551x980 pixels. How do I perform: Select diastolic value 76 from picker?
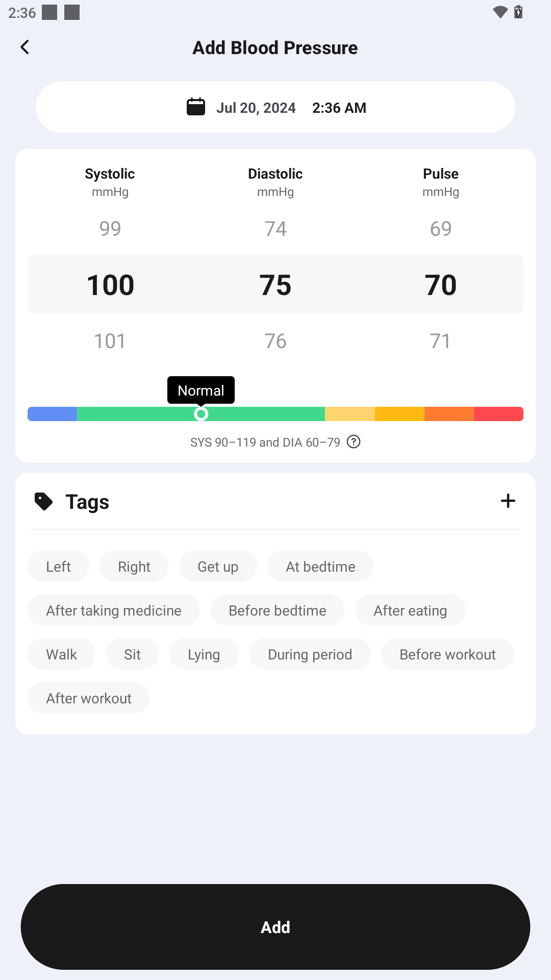(275, 340)
